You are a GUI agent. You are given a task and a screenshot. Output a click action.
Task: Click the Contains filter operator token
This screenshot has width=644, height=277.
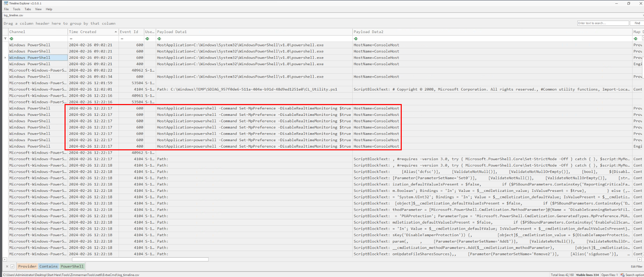tap(49, 266)
